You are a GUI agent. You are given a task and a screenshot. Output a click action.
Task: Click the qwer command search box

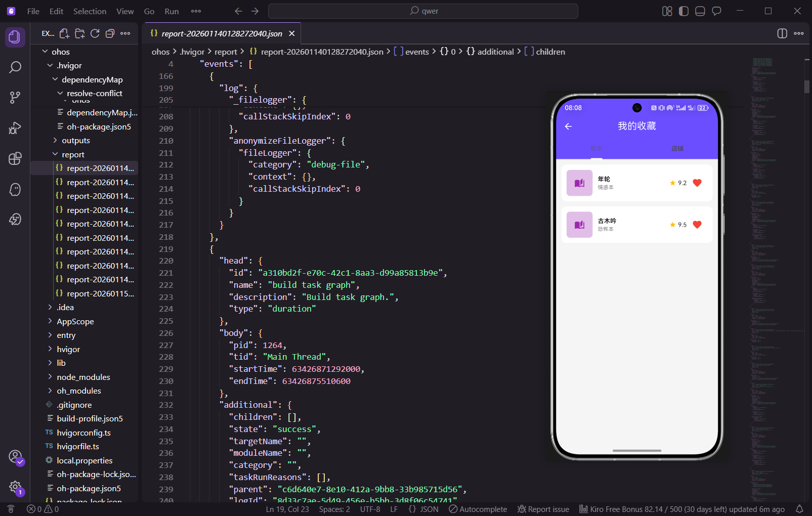click(423, 11)
